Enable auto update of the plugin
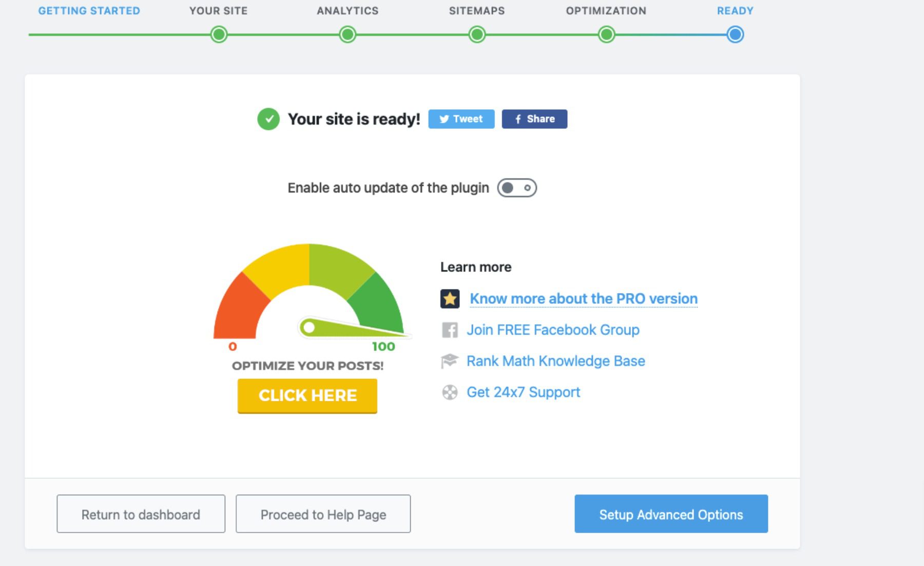Viewport: 924px width, 566px height. tap(516, 188)
